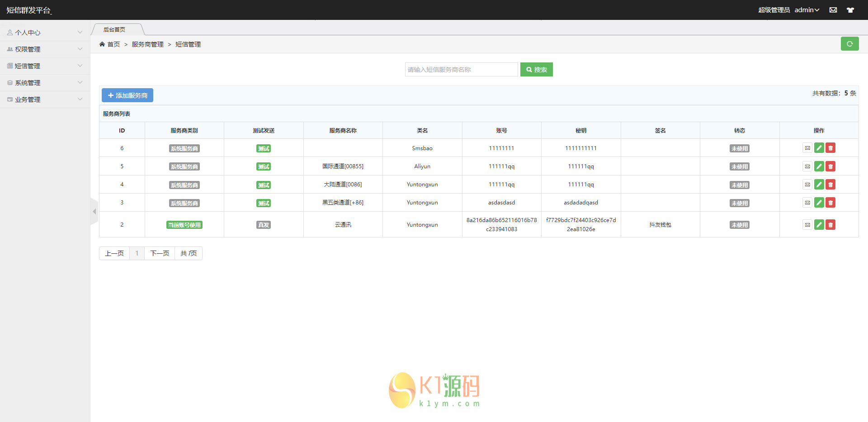Image resolution: width=868 pixels, height=422 pixels.
Task: Go to the previous page with 上一页
Action: pos(114,253)
